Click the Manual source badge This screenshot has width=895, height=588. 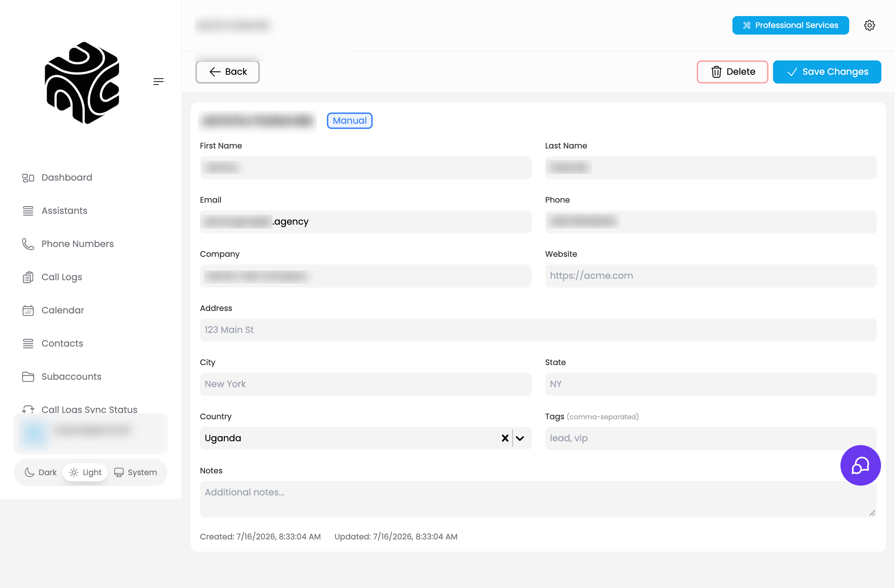(x=349, y=121)
